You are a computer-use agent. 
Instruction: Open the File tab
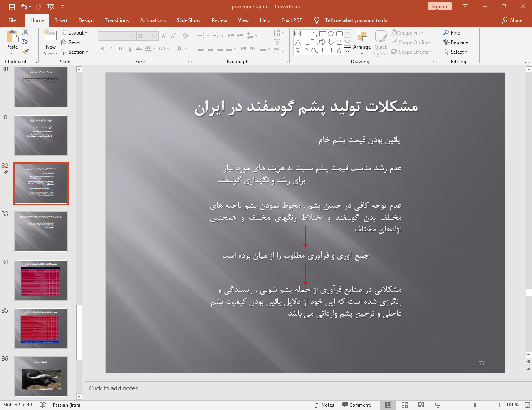click(x=12, y=20)
